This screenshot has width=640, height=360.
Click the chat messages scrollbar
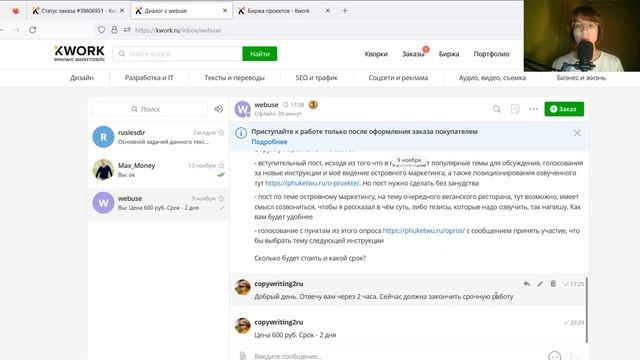click(587, 310)
